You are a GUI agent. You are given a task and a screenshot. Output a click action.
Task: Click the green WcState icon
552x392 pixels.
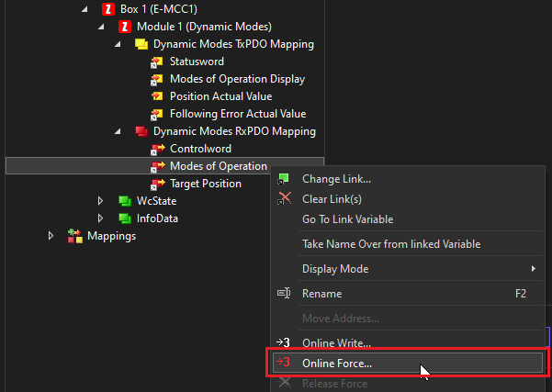(x=125, y=201)
